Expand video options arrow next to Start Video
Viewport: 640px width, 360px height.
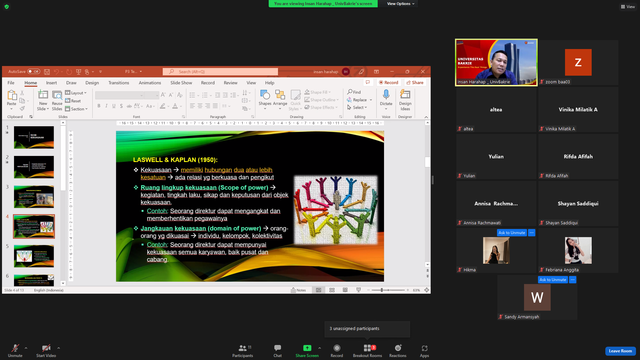58,348
